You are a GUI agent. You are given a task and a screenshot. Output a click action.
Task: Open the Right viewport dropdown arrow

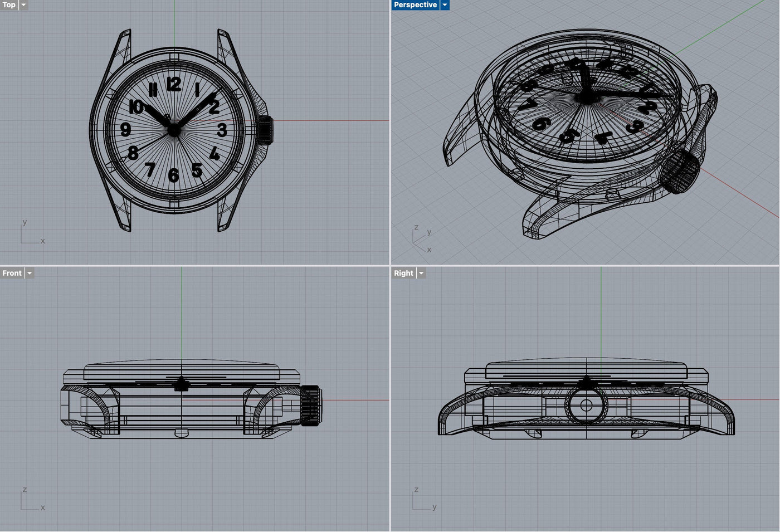421,273
